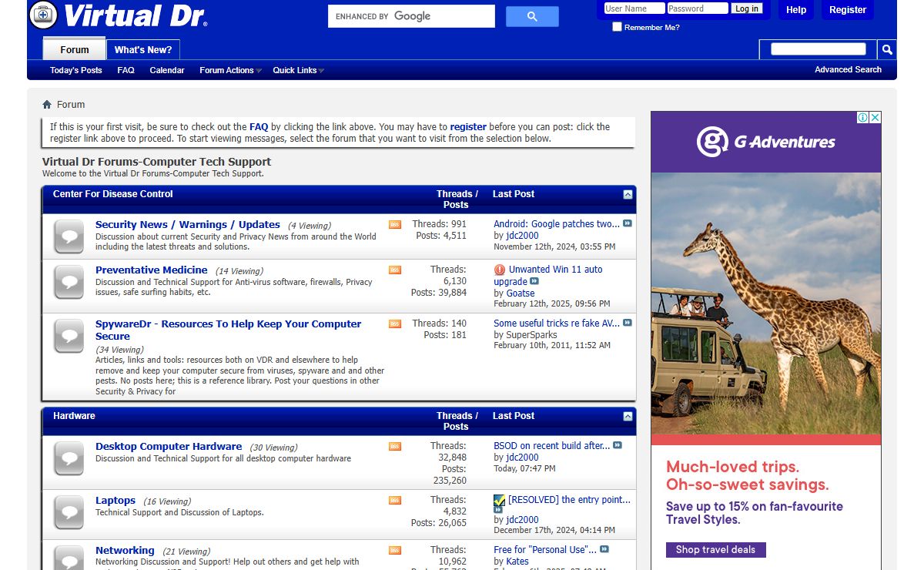Click the G Adventures giraffe ad image
The image size is (924, 570).
click(x=766, y=302)
